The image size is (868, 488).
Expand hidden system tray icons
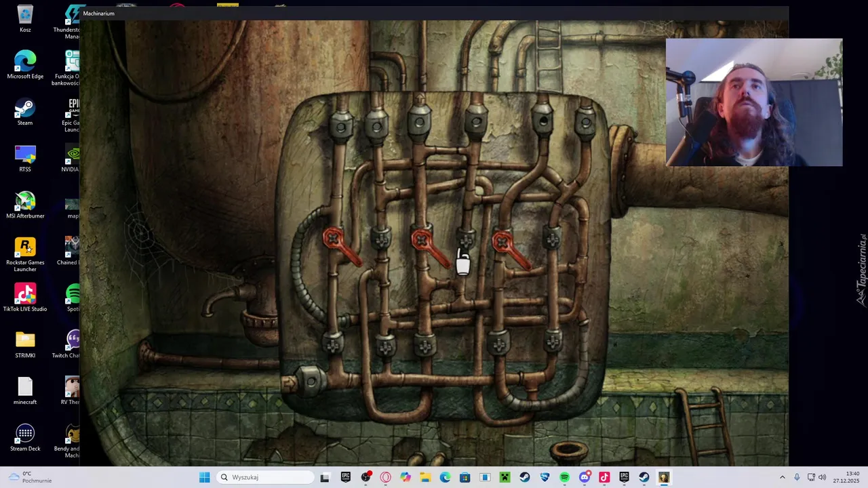pyautogui.click(x=782, y=477)
